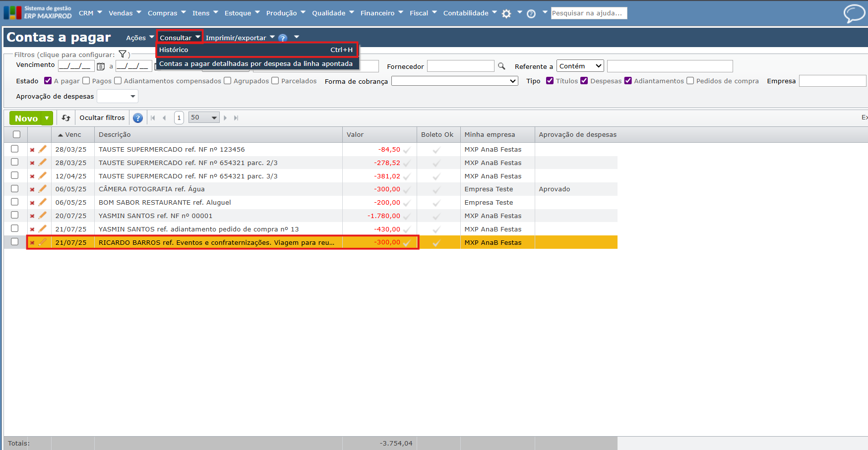The height and width of the screenshot is (450, 868).
Task: Click the Minha empresa column header
Action: (497, 135)
